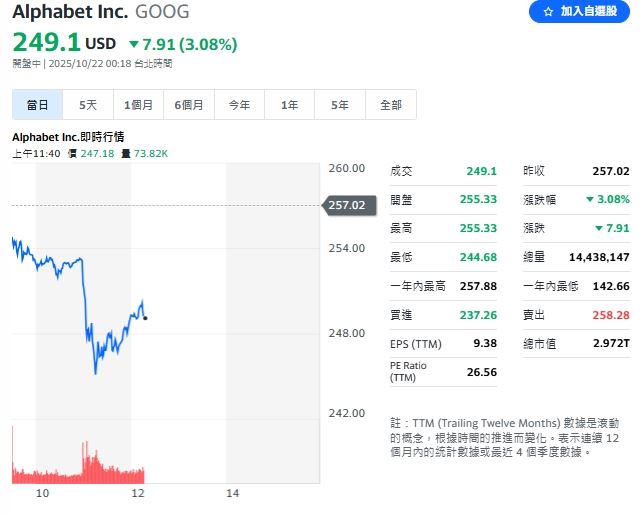View the 全部 full history tab

coord(391,105)
